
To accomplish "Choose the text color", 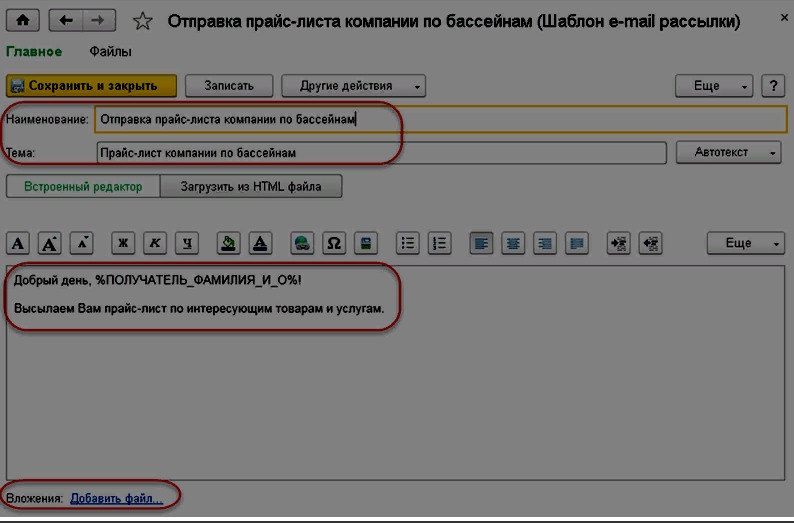I will (260, 242).
